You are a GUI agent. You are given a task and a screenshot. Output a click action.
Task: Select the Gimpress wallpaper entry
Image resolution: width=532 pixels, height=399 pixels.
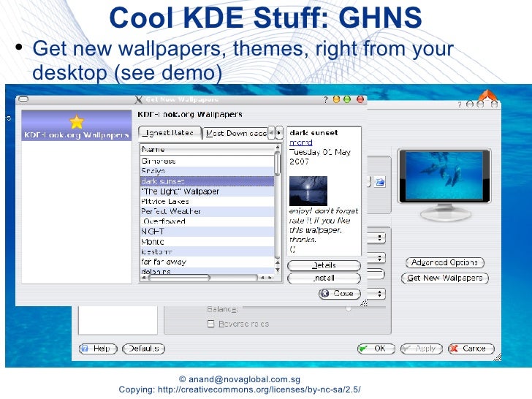tap(208, 161)
